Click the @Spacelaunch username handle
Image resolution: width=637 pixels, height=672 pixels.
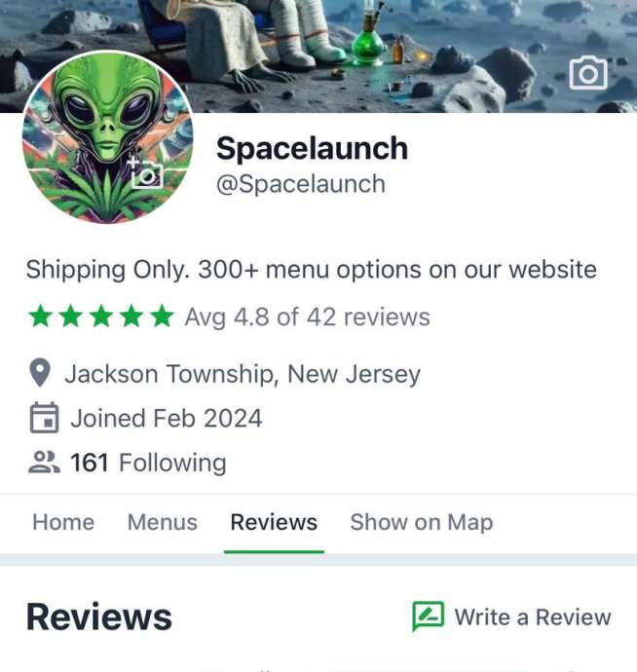tap(301, 184)
